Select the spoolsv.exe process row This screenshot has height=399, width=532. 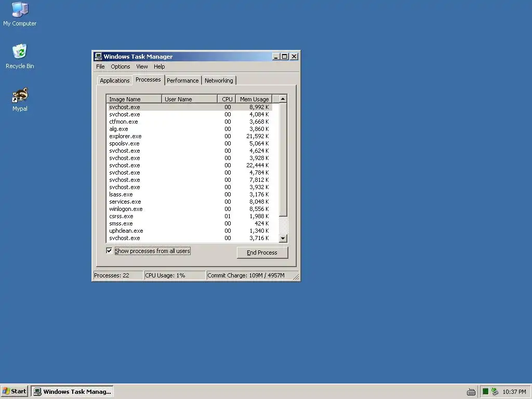point(189,143)
